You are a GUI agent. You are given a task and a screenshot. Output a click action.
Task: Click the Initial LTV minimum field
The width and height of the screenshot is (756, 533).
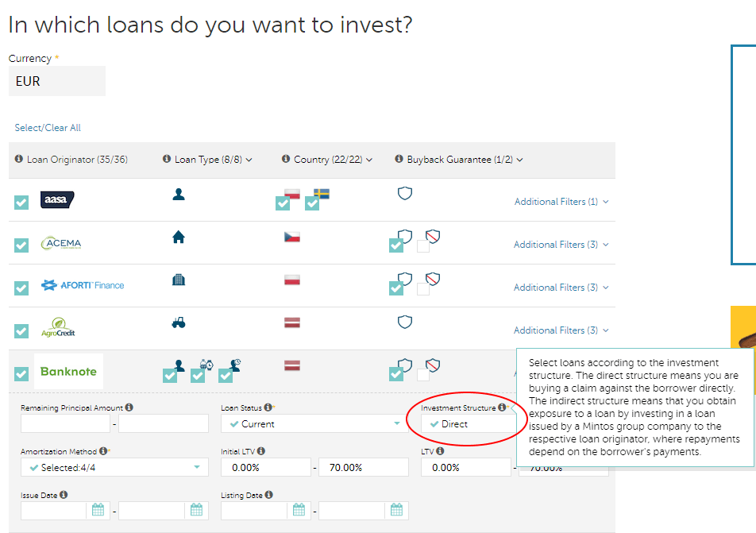pyautogui.click(x=265, y=467)
